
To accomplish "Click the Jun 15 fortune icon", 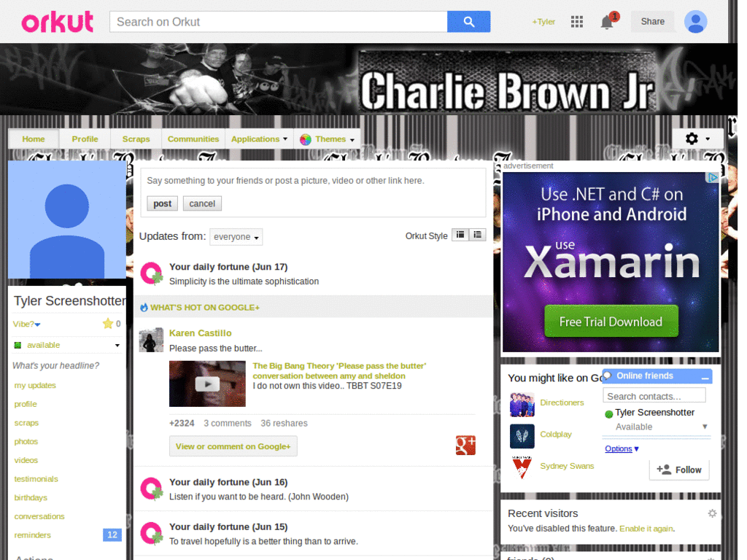I will pyautogui.click(x=152, y=533).
